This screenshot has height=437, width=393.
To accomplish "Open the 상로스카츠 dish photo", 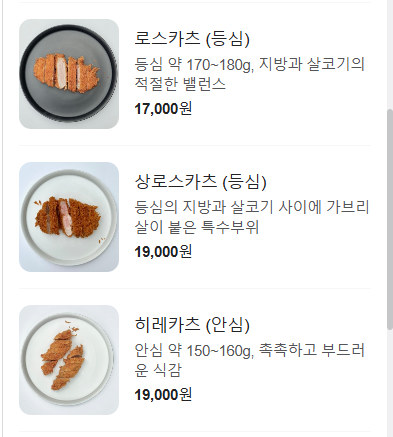I will [x=69, y=217].
